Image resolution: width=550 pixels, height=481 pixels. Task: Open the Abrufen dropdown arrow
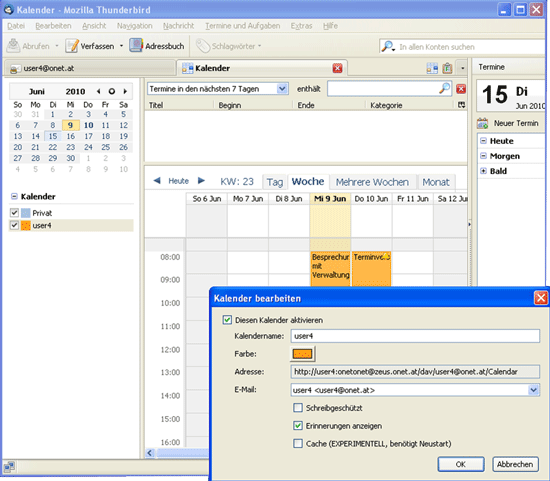click(x=57, y=46)
